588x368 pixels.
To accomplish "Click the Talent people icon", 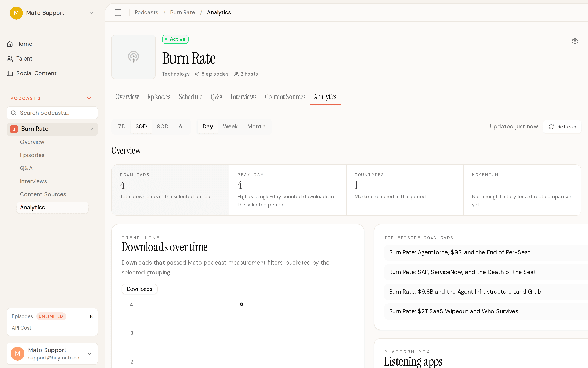I will 10,59.
